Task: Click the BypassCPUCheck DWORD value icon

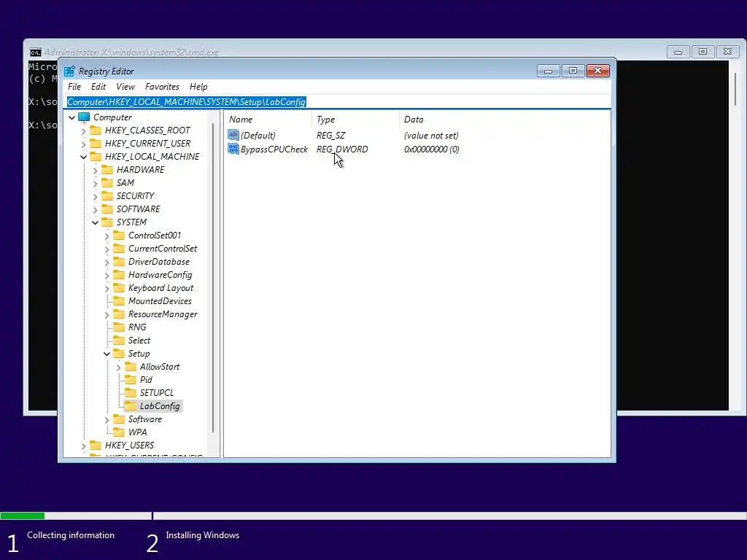Action: (233, 149)
